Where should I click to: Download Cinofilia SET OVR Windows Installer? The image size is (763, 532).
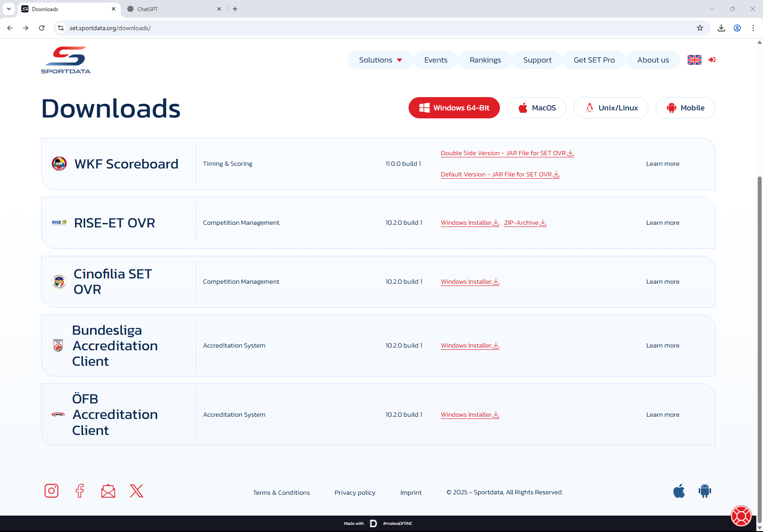tap(470, 282)
